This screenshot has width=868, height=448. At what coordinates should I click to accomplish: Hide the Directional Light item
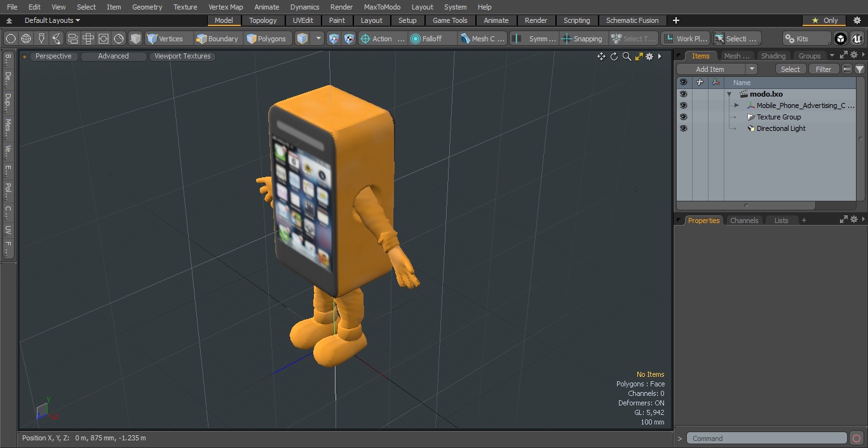coord(683,128)
